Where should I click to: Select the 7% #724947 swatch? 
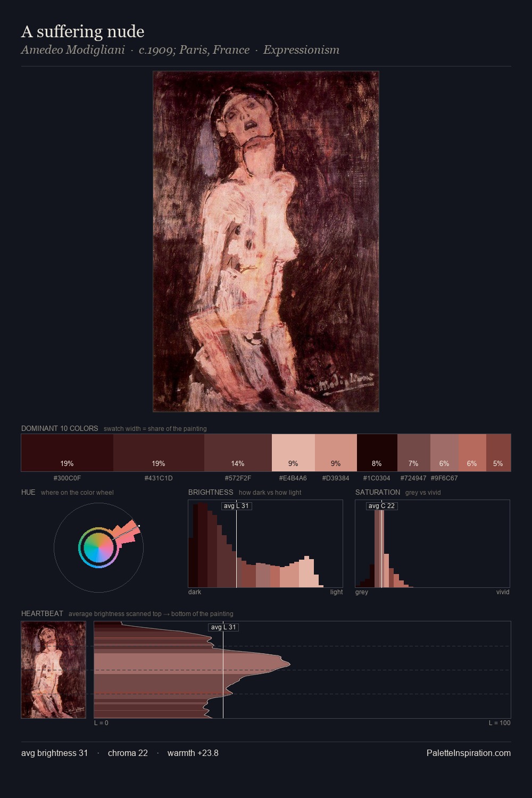(413, 453)
